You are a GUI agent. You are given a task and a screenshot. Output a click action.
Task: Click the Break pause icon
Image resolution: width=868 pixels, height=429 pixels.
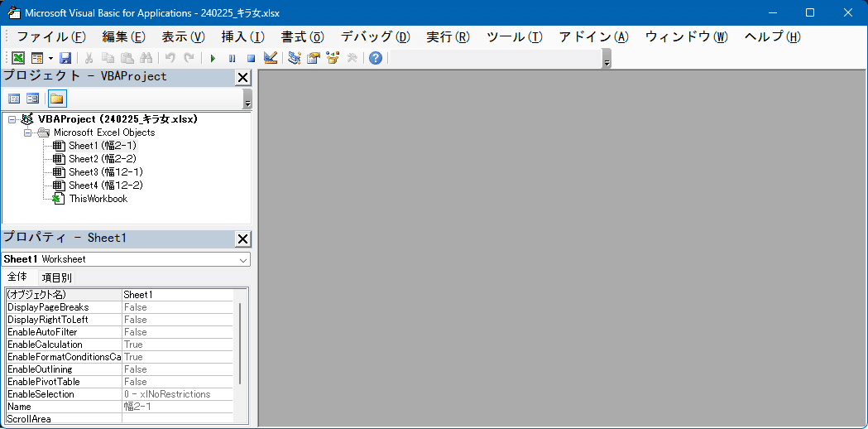(232, 58)
